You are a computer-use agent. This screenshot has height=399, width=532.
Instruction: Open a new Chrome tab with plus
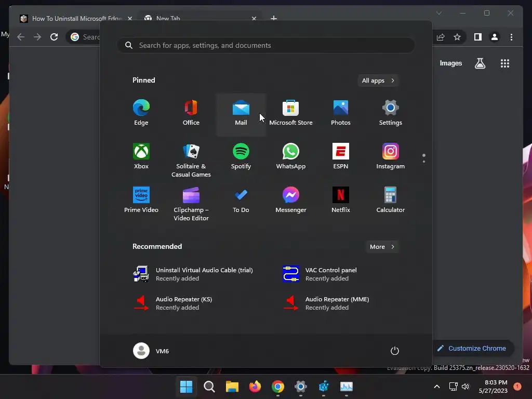274,18
